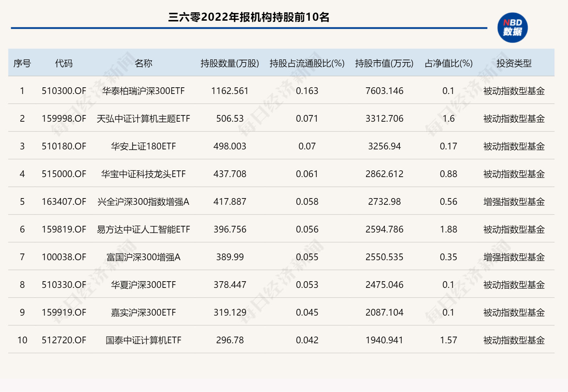
Task: Click holding quantity 296.78
Action: [230, 340]
